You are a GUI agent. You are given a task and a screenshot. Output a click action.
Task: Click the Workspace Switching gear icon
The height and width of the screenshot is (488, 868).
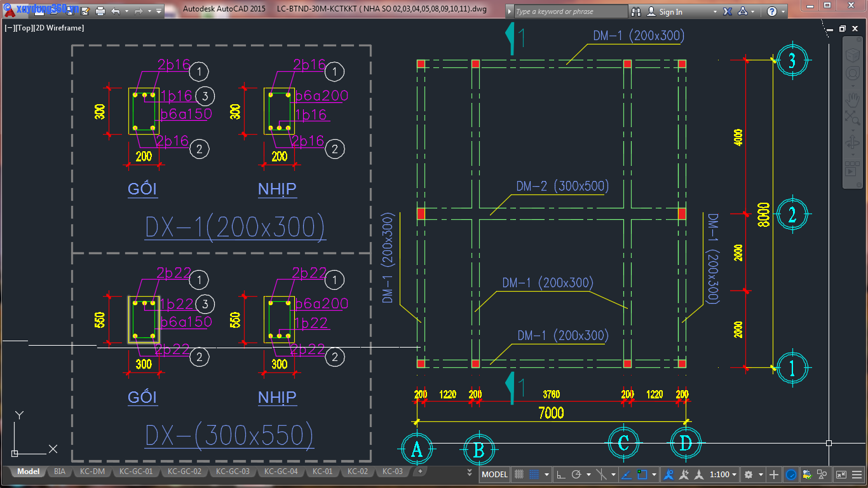[x=749, y=474]
